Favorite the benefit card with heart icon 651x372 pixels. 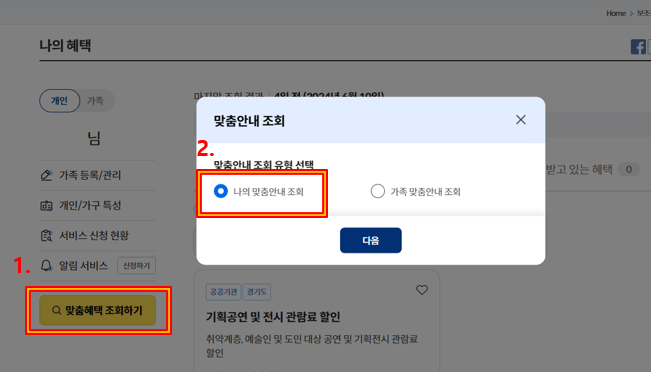pyautogui.click(x=422, y=290)
